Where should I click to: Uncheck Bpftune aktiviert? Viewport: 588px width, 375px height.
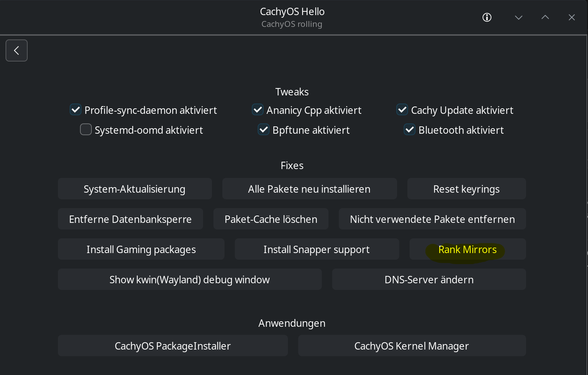click(264, 130)
